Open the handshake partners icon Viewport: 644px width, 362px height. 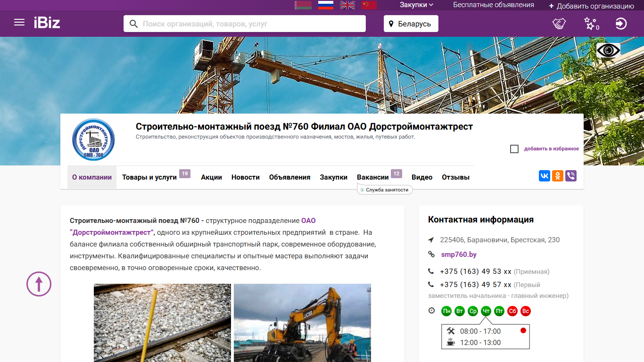(559, 24)
